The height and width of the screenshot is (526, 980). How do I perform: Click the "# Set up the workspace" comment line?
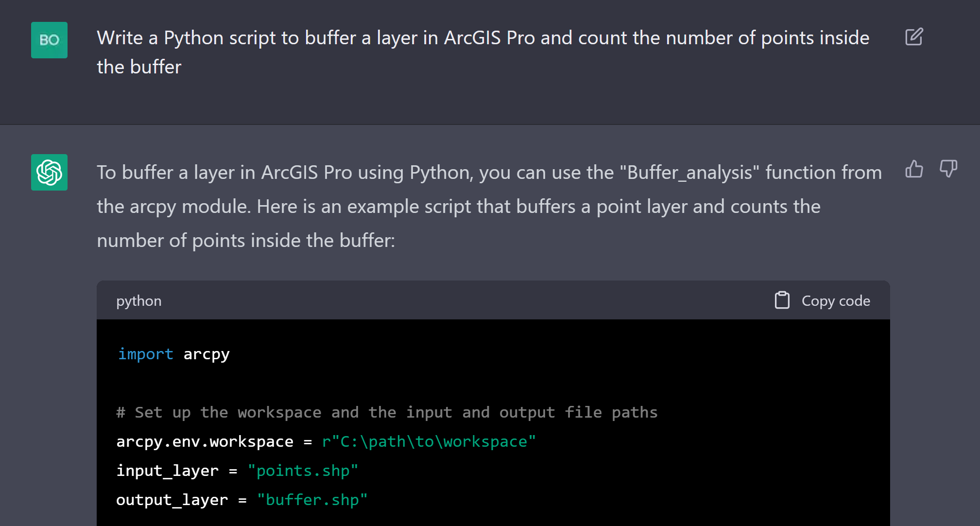387,413
